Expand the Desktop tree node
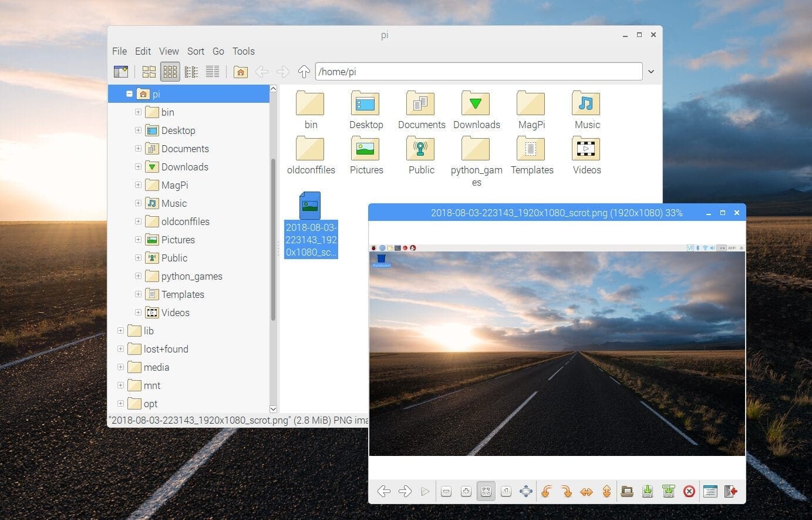 [x=138, y=130]
